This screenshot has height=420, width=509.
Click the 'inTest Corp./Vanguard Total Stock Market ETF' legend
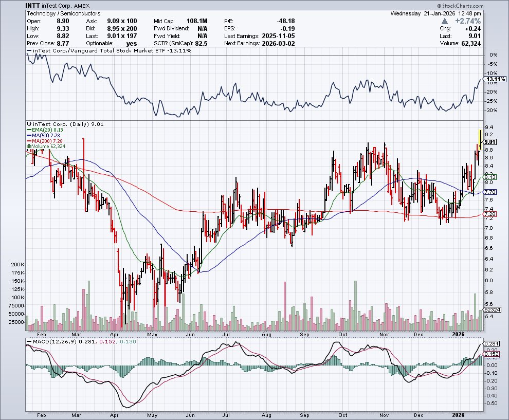click(x=112, y=50)
